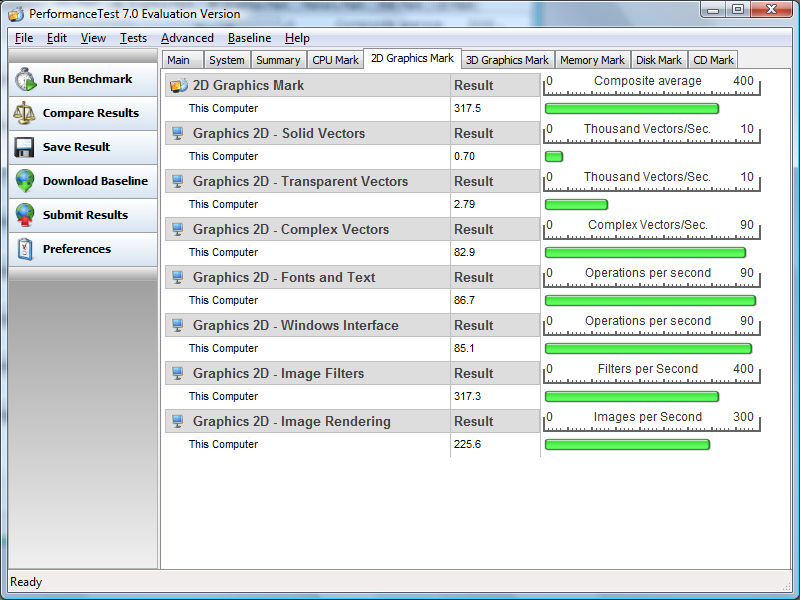Screen dimensions: 800x600
Task: Switch to the 3D Graphics Mark tab
Action: 507,60
